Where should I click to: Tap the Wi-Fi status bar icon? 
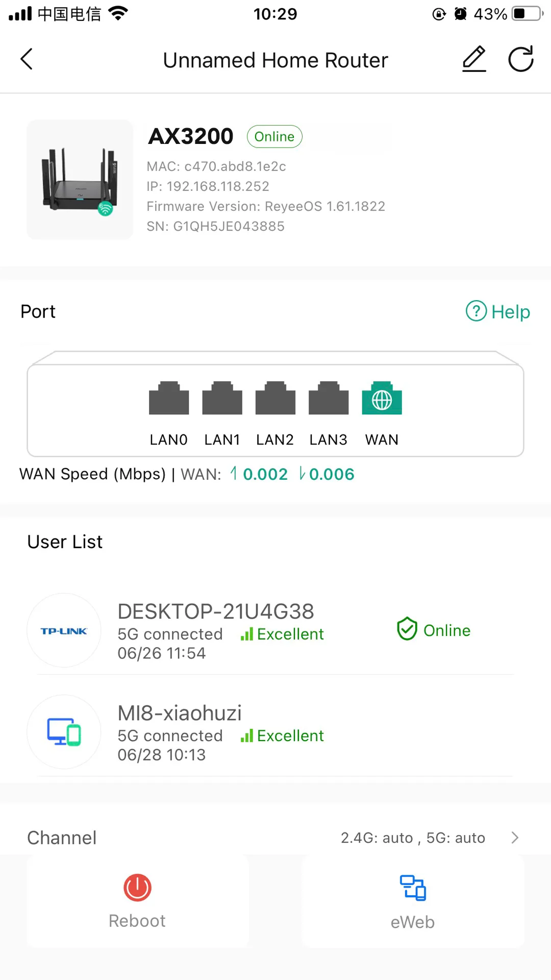tap(118, 13)
